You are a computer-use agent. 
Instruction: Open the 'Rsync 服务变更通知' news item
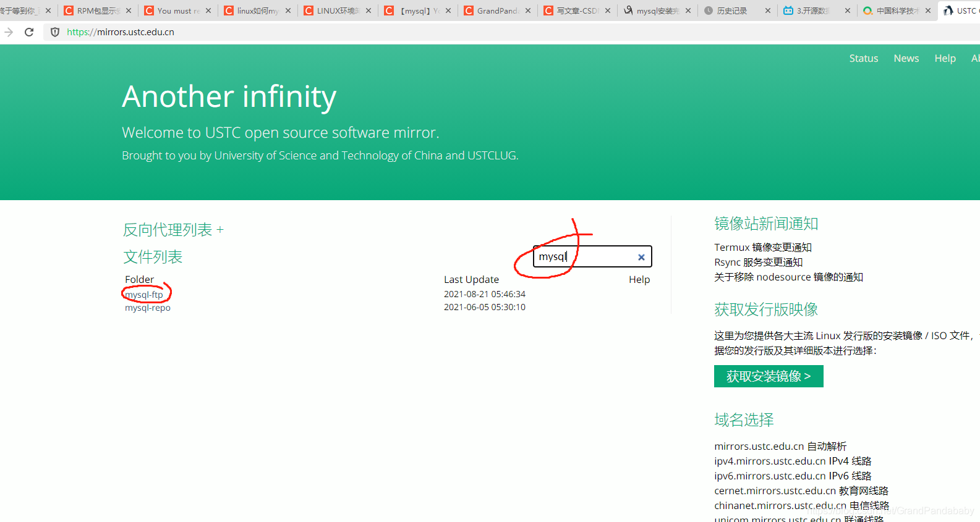759,262
